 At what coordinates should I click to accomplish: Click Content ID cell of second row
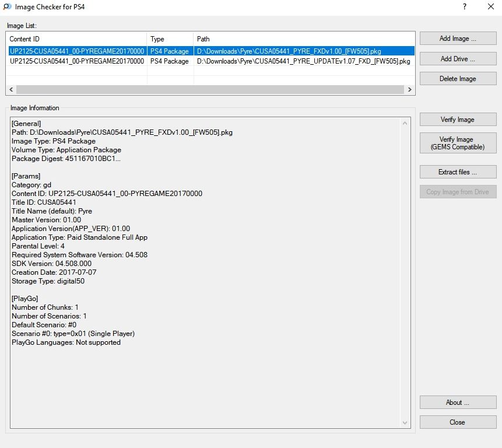pos(77,61)
